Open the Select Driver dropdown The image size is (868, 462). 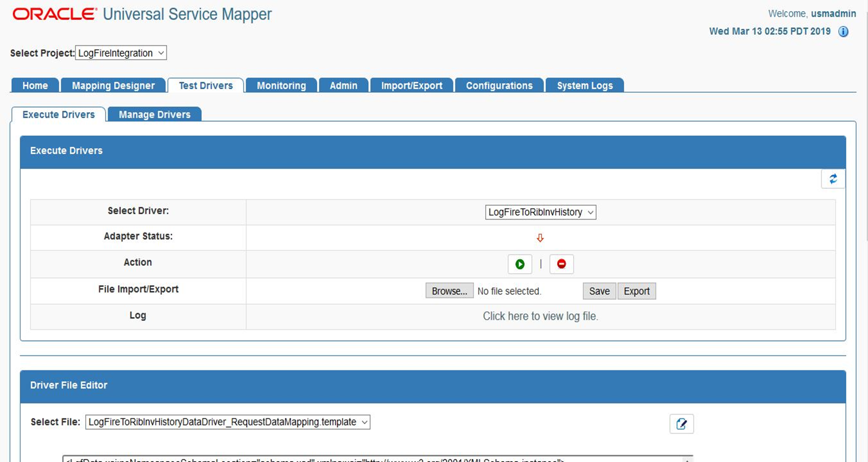click(x=540, y=212)
